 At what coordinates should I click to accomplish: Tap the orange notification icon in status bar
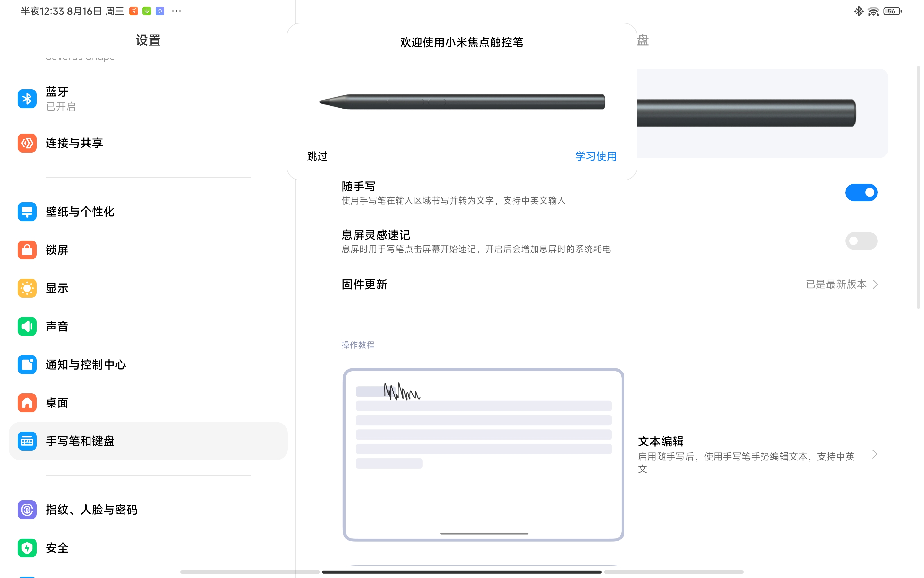(133, 11)
